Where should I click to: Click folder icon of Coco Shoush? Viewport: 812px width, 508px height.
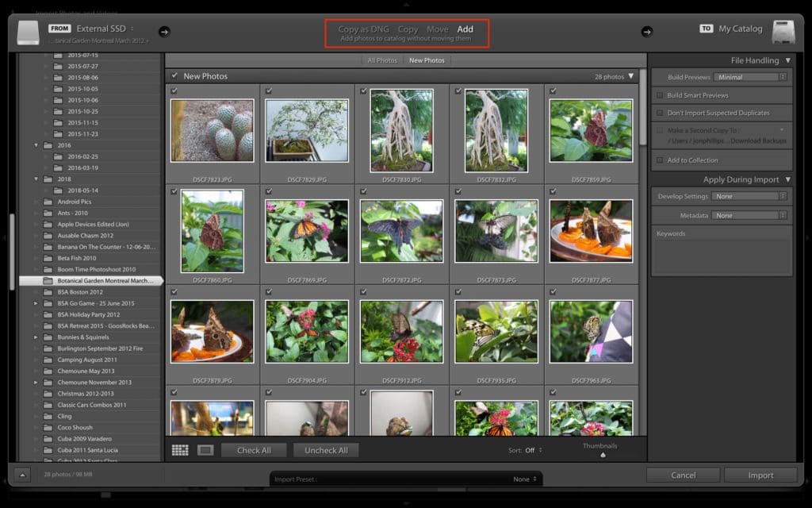[x=48, y=428]
